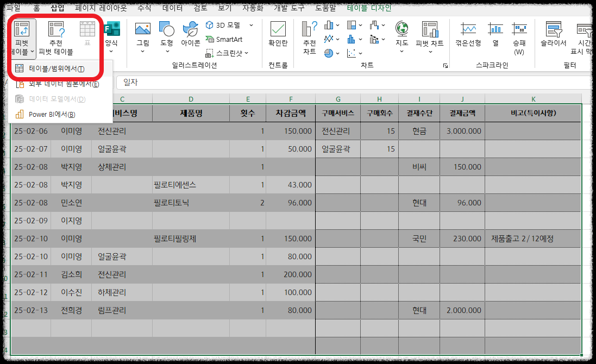596x364 pixels.
Task: Switch to the 검토 tab
Action: [x=200, y=8]
